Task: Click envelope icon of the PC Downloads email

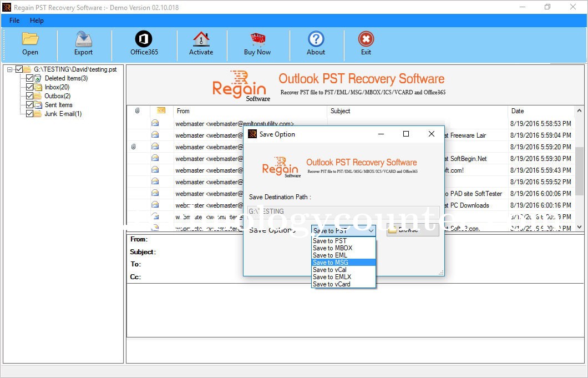Action: click(x=155, y=205)
